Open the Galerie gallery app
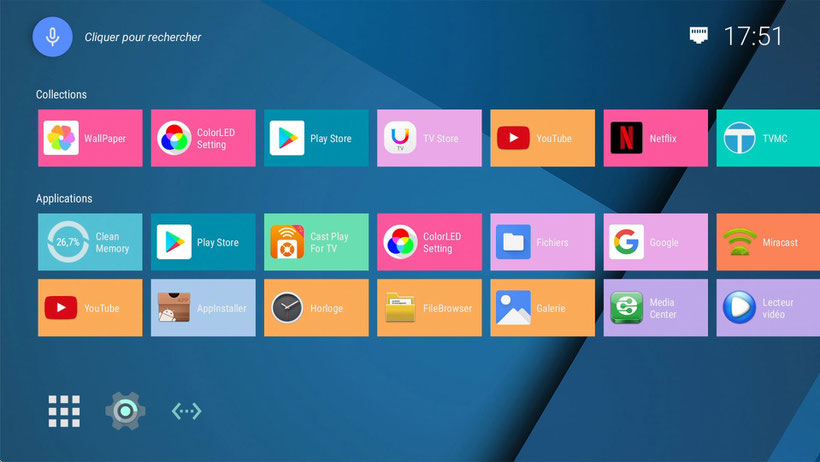This screenshot has height=462, width=820. 542,308
